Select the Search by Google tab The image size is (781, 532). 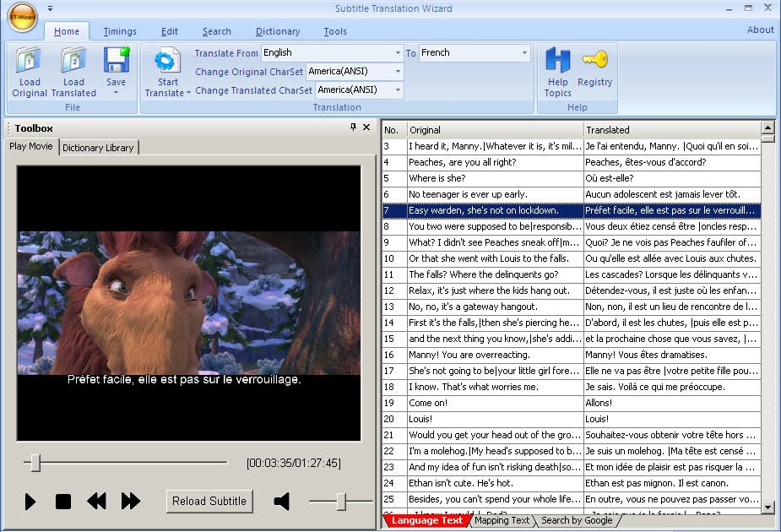click(577, 520)
